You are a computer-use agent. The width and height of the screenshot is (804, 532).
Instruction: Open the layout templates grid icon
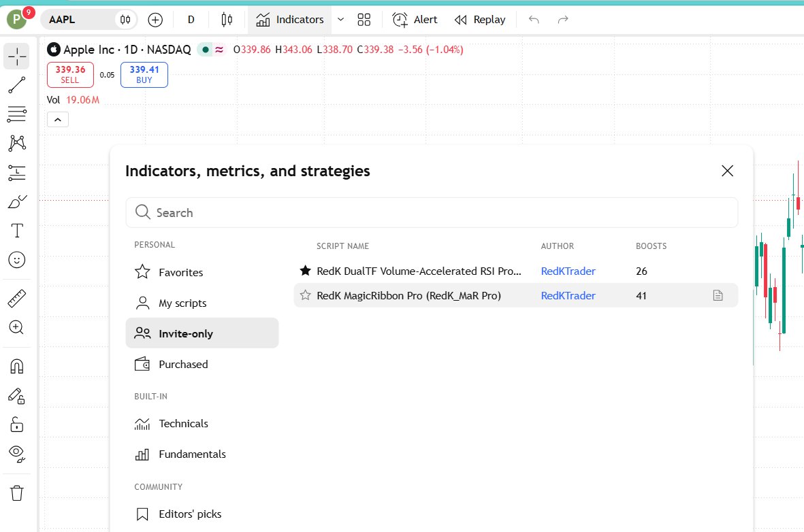coord(364,20)
